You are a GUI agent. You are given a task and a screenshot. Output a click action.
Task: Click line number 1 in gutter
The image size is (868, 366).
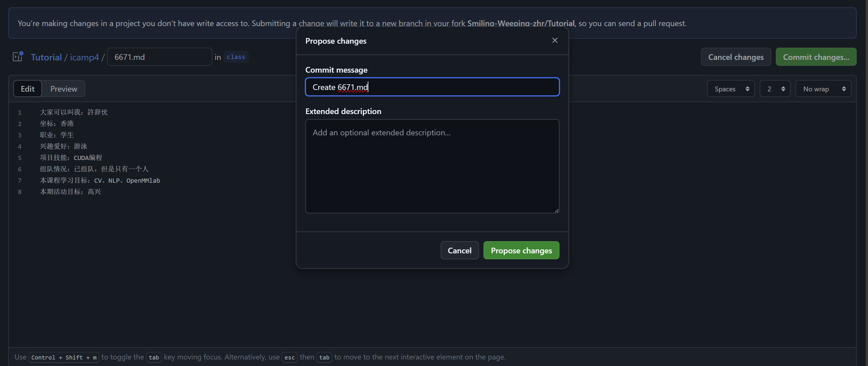[20, 112]
